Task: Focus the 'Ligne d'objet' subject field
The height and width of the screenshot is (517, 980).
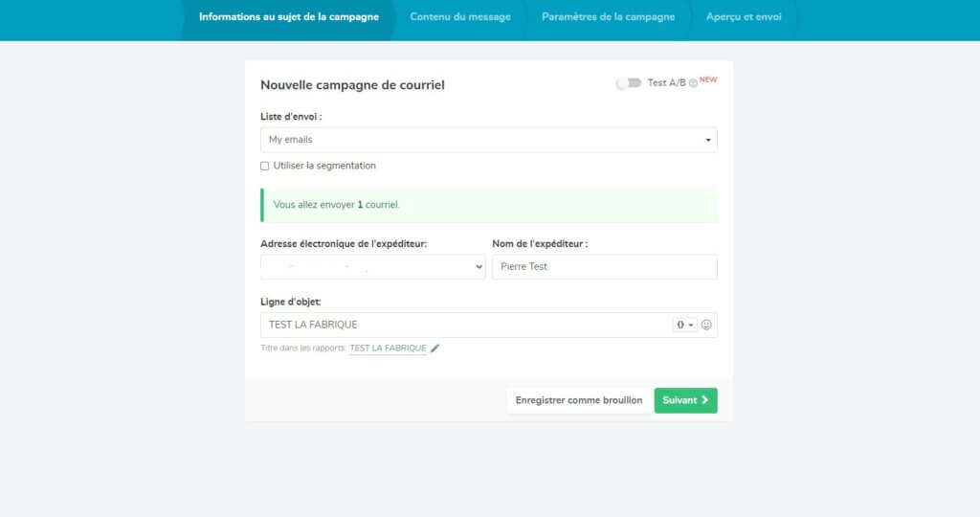Action: tap(465, 325)
